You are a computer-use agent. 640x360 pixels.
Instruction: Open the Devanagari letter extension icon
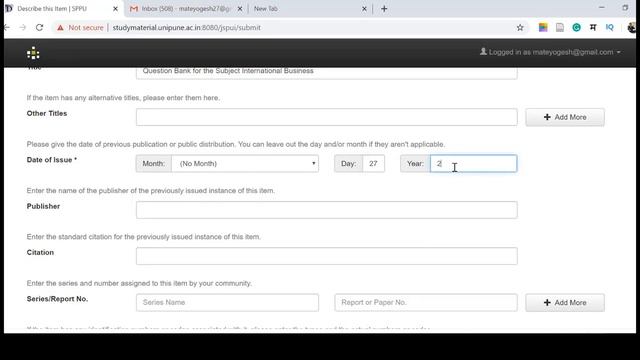tap(593, 27)
